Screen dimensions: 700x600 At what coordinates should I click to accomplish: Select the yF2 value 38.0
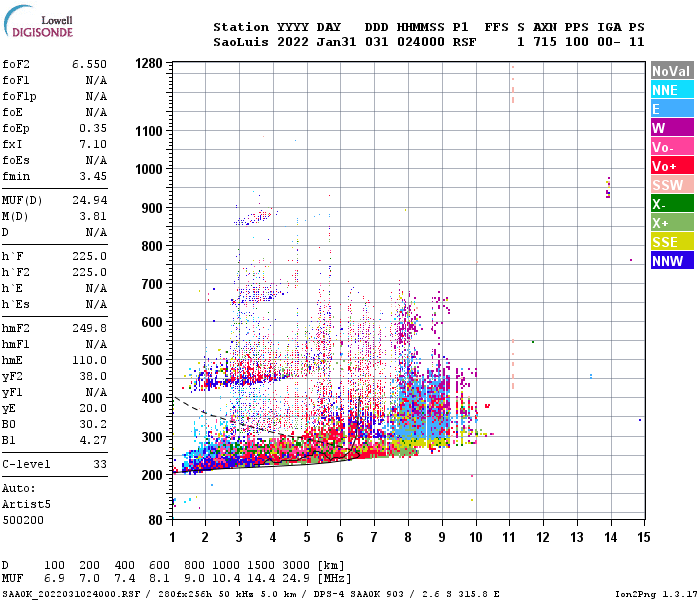pyautogui.click(x=93, y=376)
